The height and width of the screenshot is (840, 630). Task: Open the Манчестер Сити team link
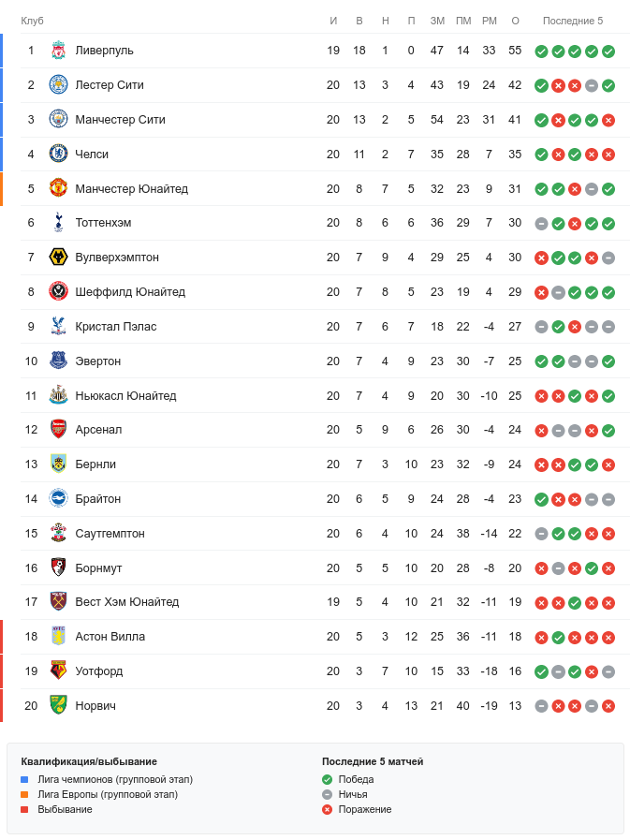coord(120,120)
